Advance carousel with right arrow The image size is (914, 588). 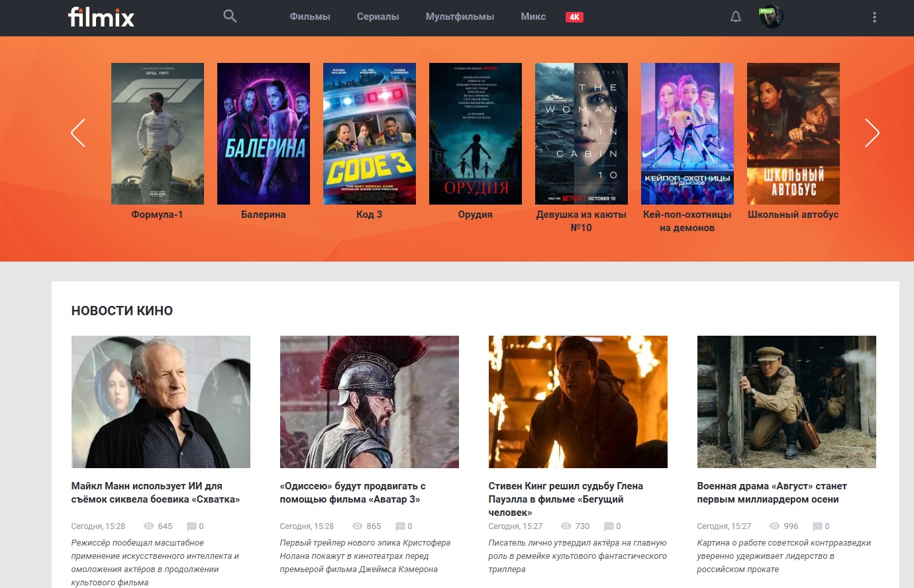[872, 133]
